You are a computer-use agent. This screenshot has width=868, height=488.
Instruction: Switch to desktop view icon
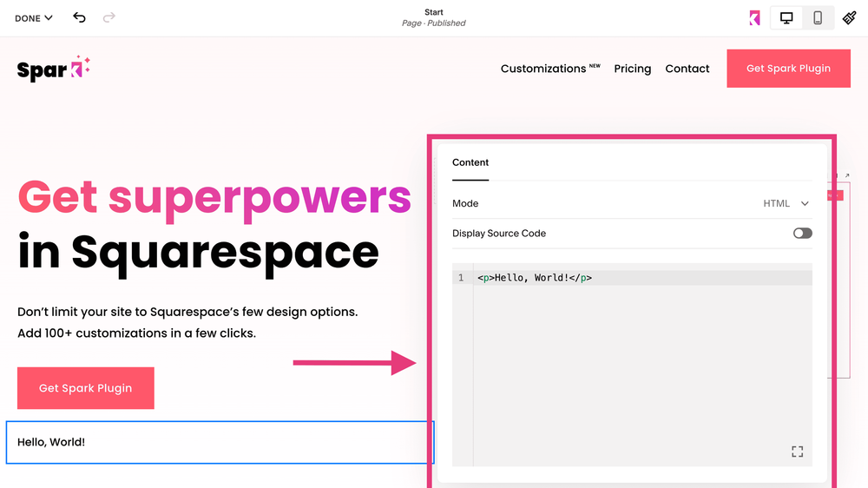point(786,18)
